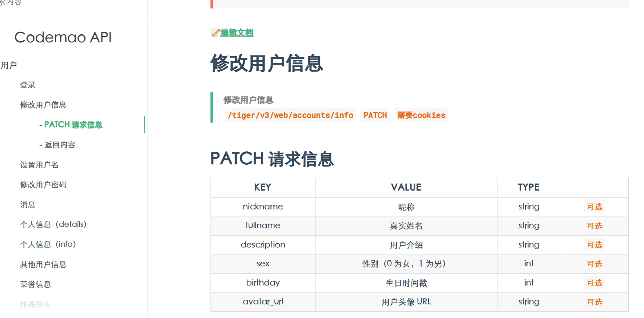
Task: Click the edit document pencil icon
Action: pyautogui.click(x=215, y=33)
